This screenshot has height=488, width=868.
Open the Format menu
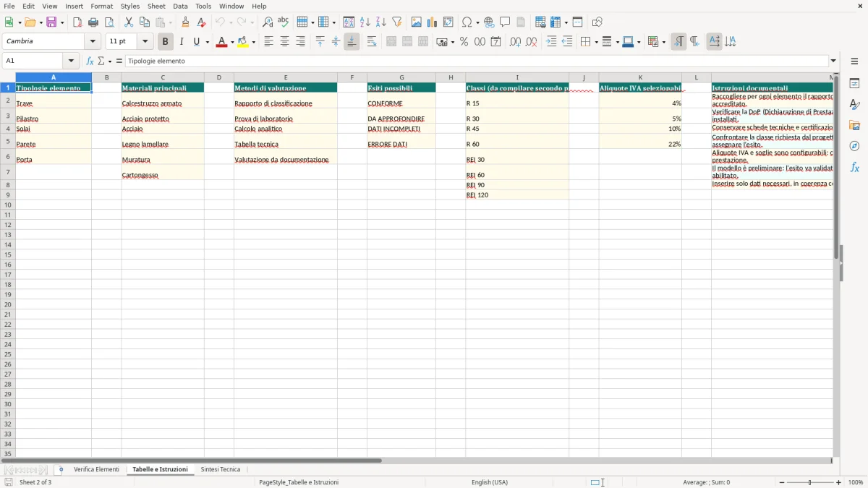[101, 6]
